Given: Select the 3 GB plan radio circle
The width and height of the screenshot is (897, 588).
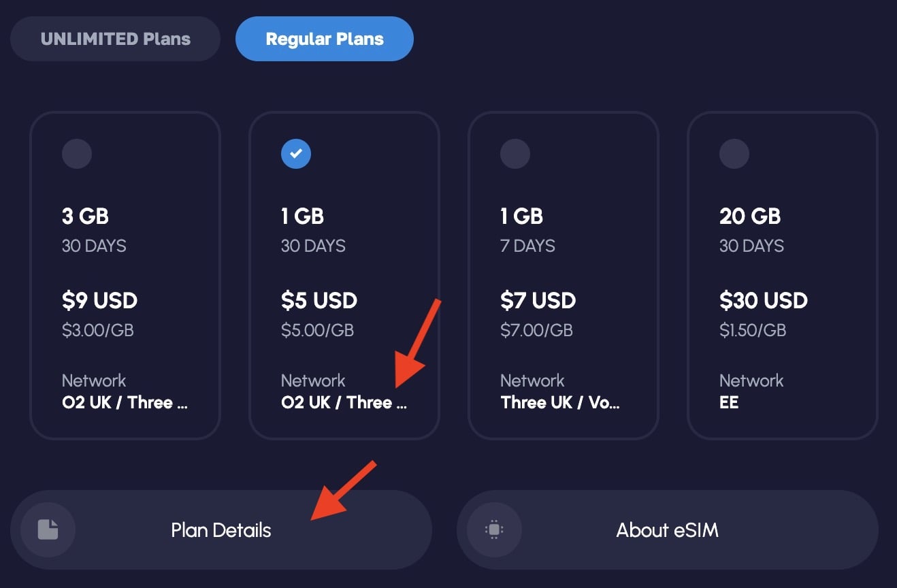Looking at the screenshot, I should tap(77, 154).
